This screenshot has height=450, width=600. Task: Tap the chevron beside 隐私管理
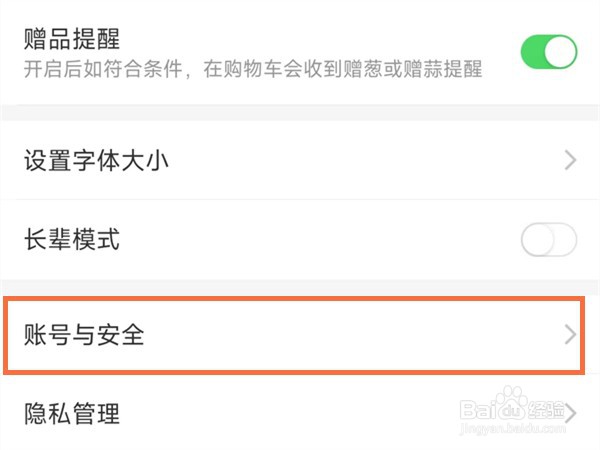point(571,413)
